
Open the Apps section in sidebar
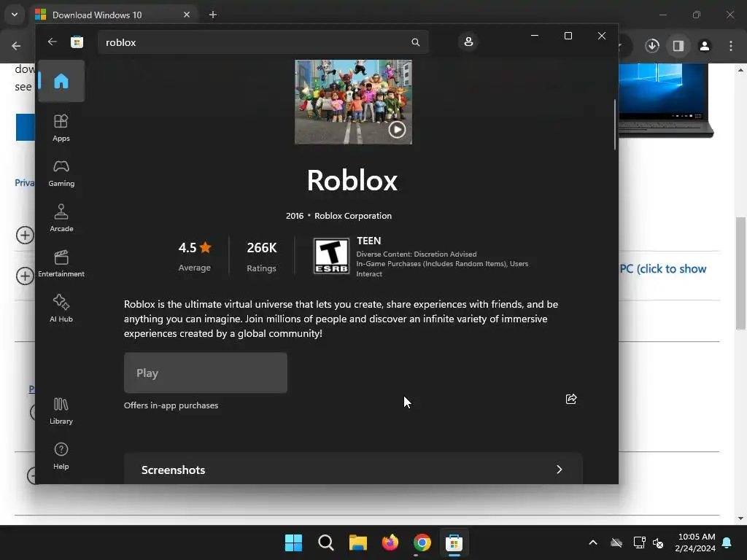pos(61,128)
